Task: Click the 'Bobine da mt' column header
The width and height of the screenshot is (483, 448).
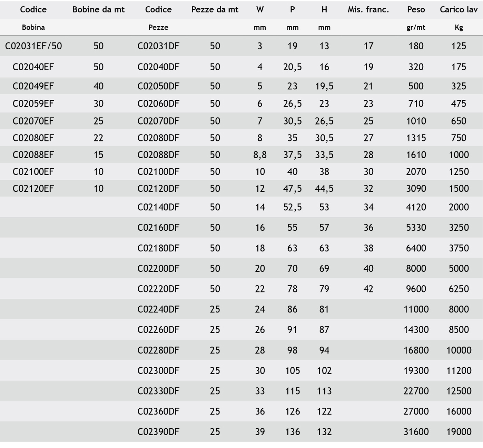Action: (98, 10)
